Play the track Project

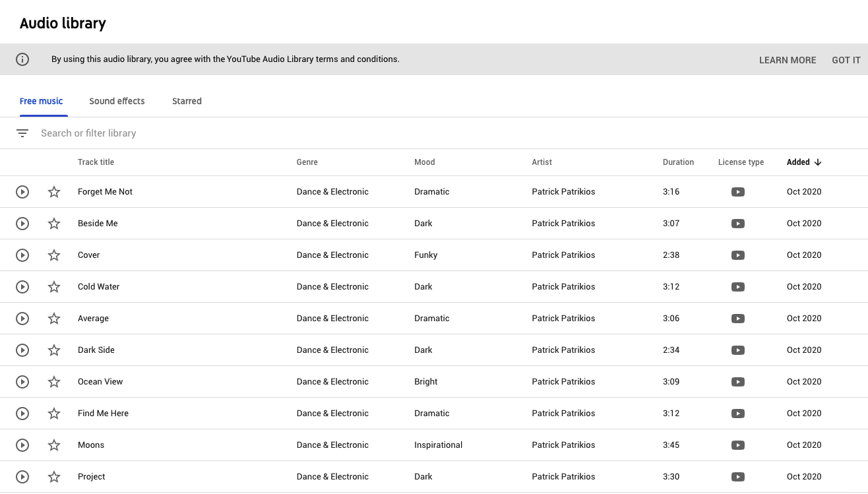(x=22, y=477)
